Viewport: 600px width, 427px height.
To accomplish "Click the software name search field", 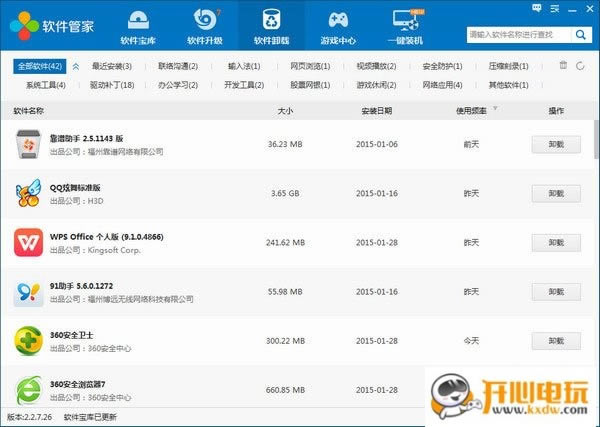I will pos(519,35).
